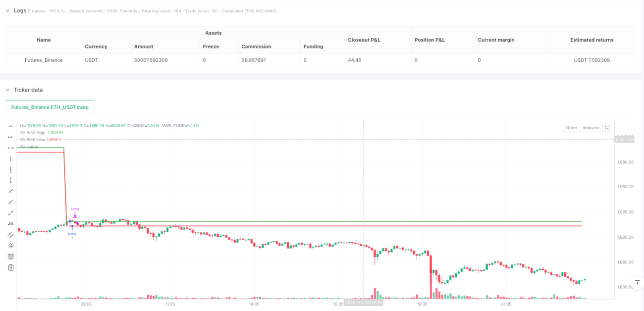Toggle visibility of 8:30 High line
This screenshot has height=311, width=644.
tap(22, 133)
